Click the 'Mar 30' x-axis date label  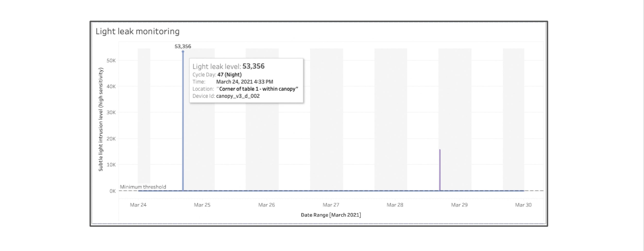pyautogui.click(x=523, y=205)
